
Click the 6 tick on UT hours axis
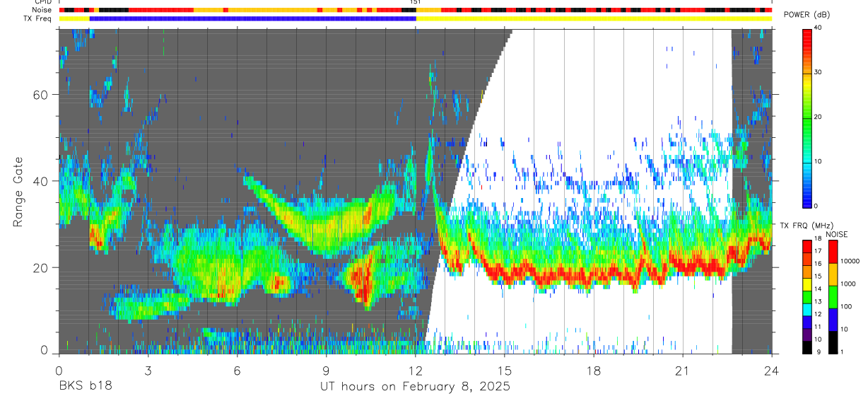(x=237, y=370)
